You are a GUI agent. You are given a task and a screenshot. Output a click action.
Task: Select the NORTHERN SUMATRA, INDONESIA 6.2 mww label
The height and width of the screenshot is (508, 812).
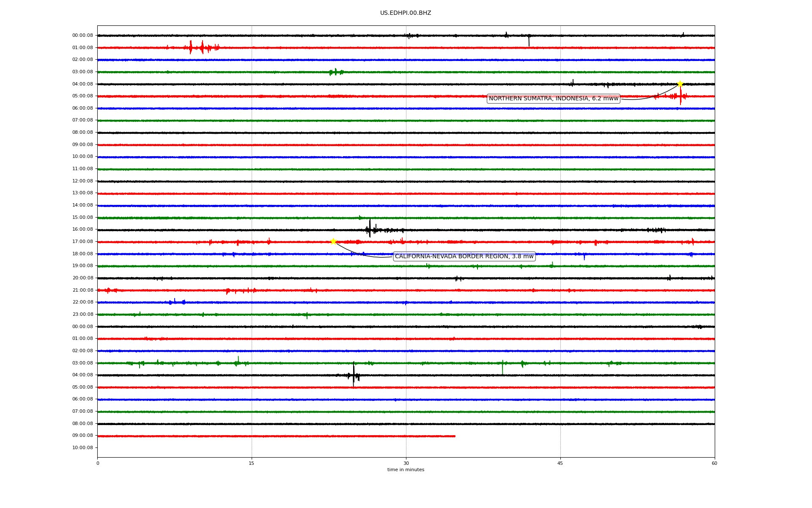(x=553, y=99)
